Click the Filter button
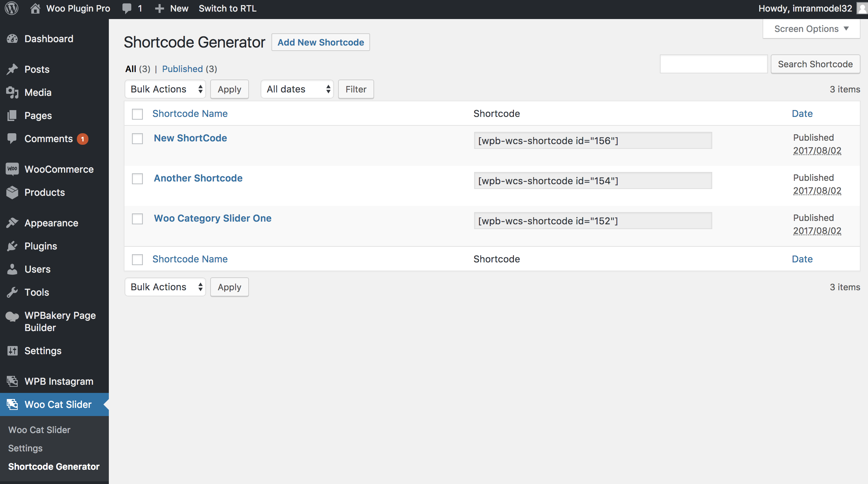 pyautogui.click(x=356, y=89)
